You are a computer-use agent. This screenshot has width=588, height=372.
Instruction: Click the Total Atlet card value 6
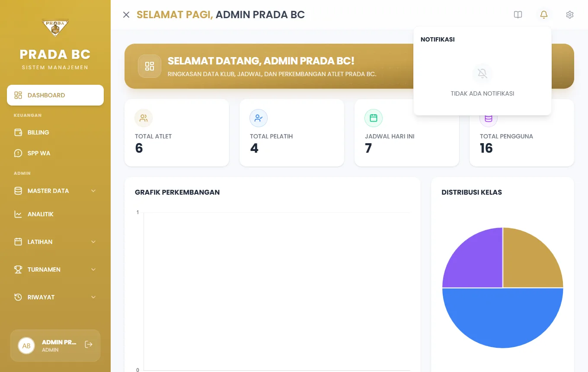tap(139, 148)
